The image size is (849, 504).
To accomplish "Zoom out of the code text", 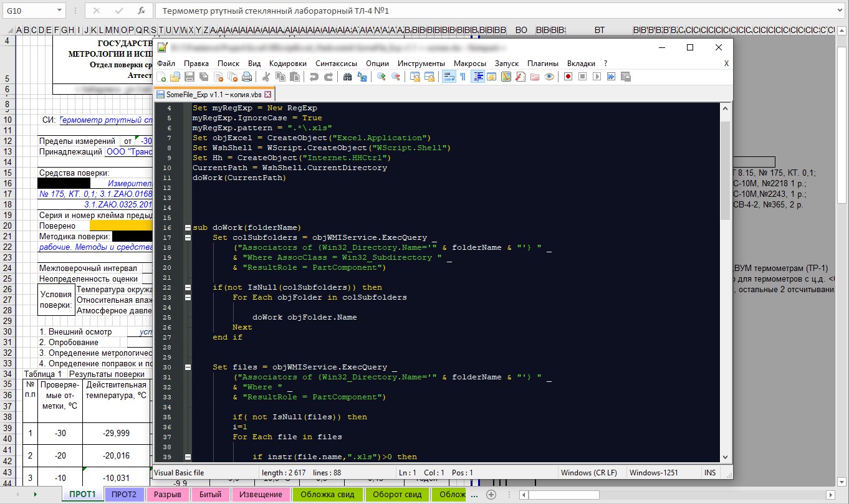I will [396, 77].
